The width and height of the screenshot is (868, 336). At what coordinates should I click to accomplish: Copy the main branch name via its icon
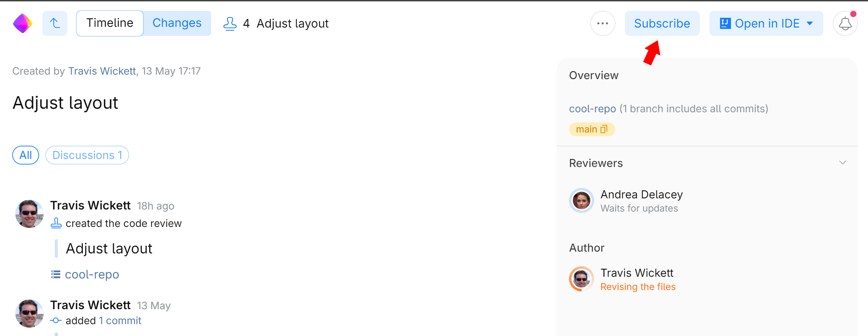pyautogui.click(x=603, y=129)
